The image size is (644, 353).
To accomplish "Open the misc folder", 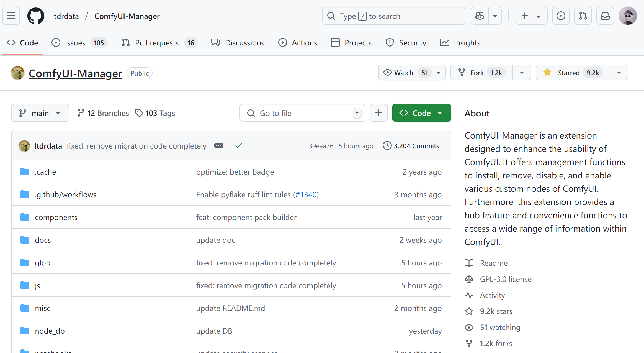I will (43, 308).
